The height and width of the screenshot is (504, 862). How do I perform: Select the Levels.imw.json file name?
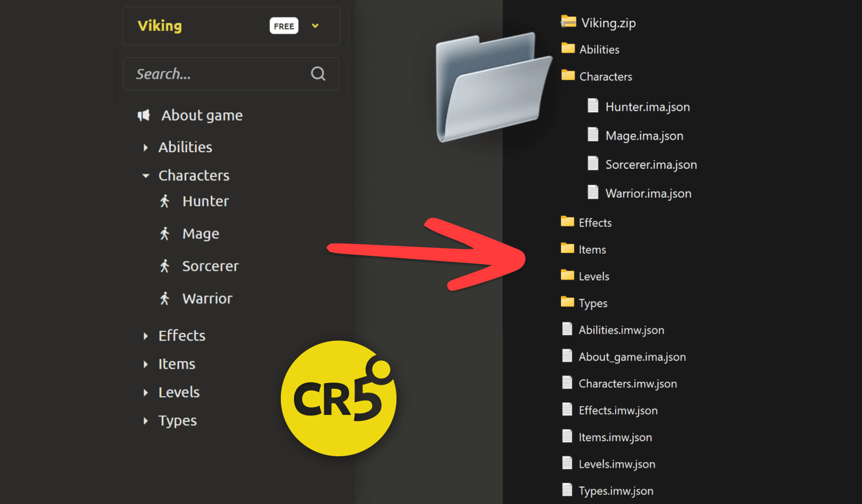tap(617, 464)
